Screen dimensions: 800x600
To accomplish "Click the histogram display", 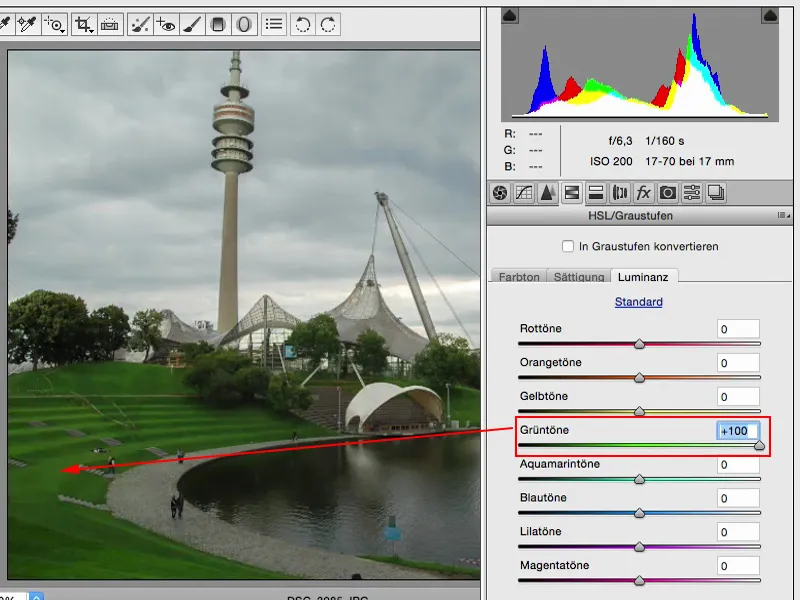I will (640, 64).
